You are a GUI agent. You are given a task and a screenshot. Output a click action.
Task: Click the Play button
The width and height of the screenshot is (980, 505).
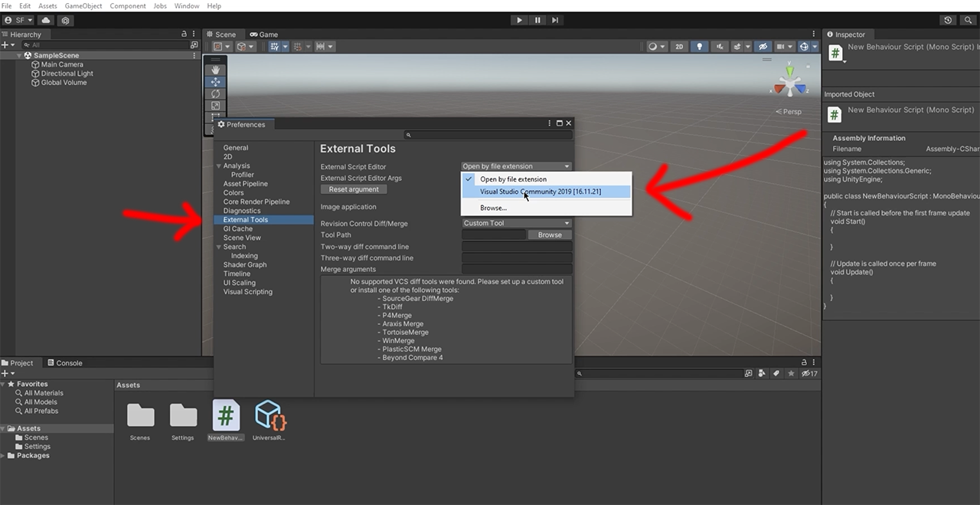[x=519, y=20]
